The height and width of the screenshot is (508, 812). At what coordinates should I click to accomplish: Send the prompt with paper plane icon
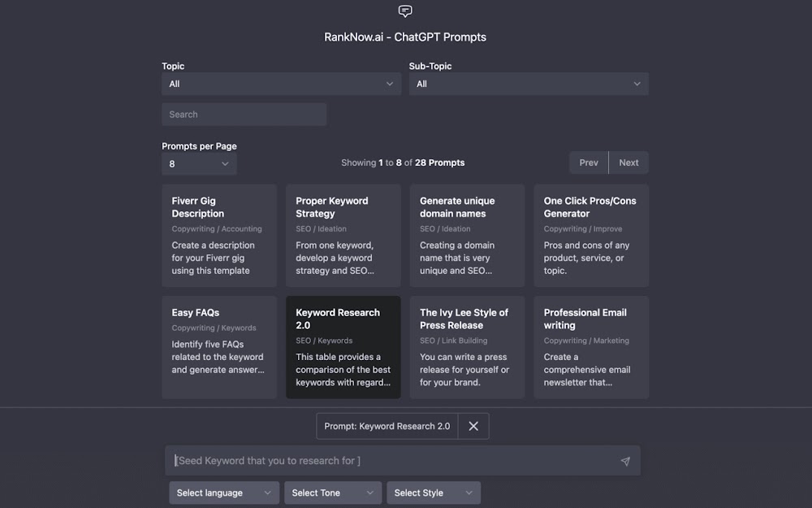tap(624, 461)
